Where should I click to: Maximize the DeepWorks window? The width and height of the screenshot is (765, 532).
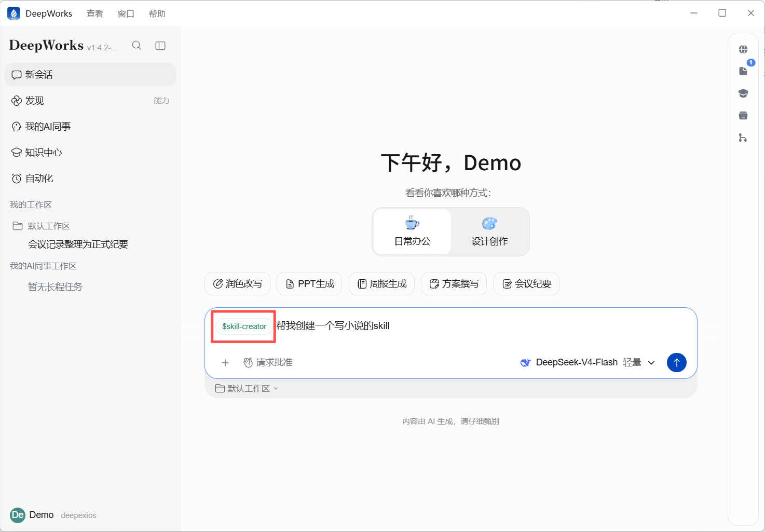(x=722, y=13)
